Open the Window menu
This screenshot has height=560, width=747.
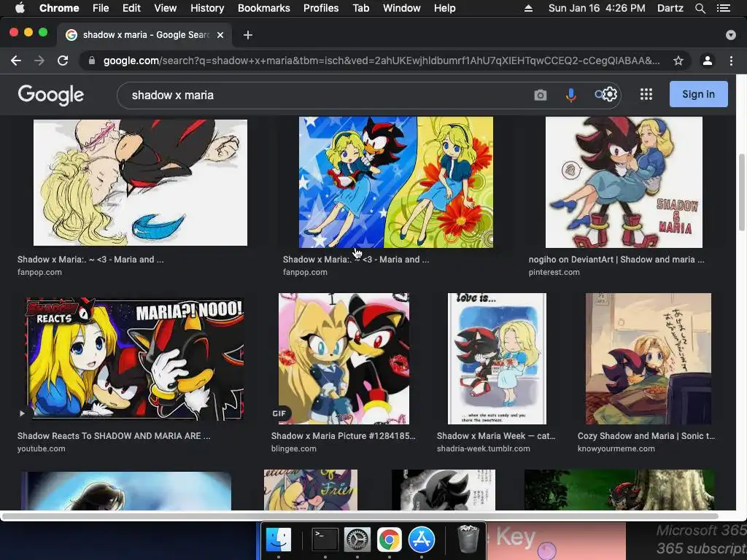pyautogui.click(x=402, y=8)
